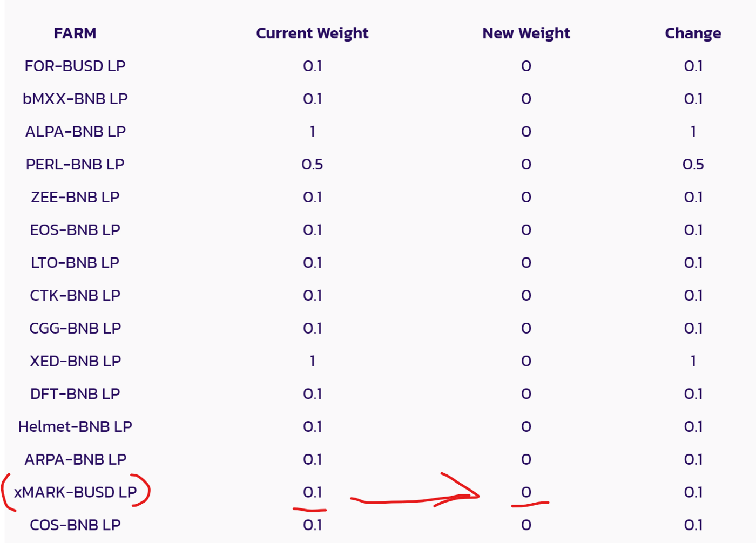Click the Change column header

693,33
